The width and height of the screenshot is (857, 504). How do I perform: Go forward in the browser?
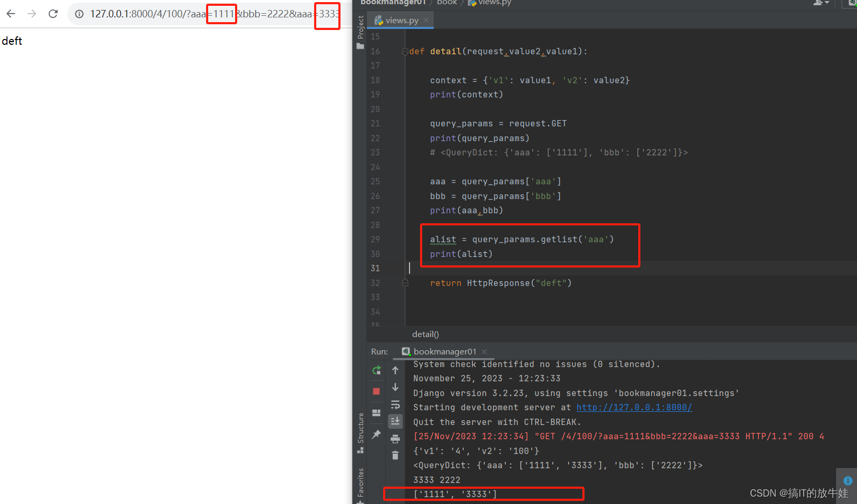tap(32, 14)
